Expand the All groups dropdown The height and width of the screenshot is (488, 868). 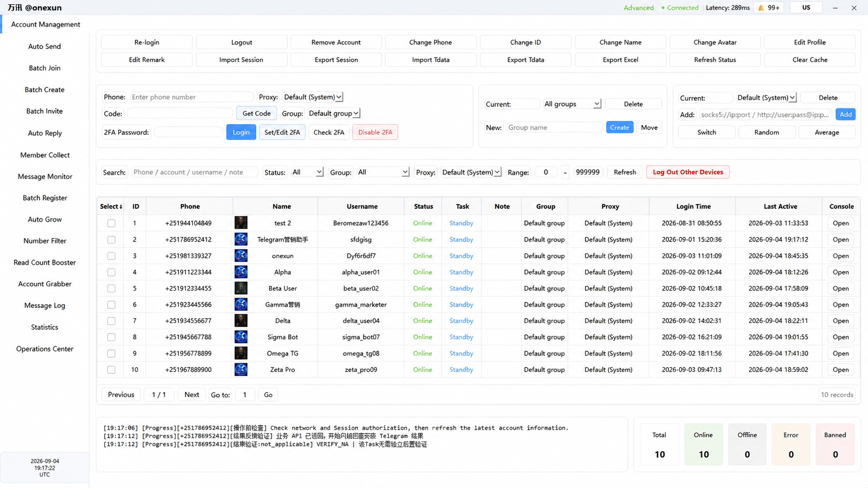(x=572, y=104)
